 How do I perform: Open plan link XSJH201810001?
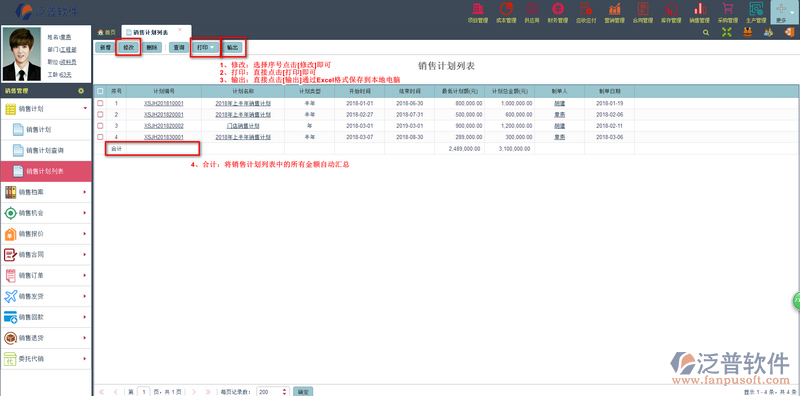pyautogui.click(x=164, y=103)
